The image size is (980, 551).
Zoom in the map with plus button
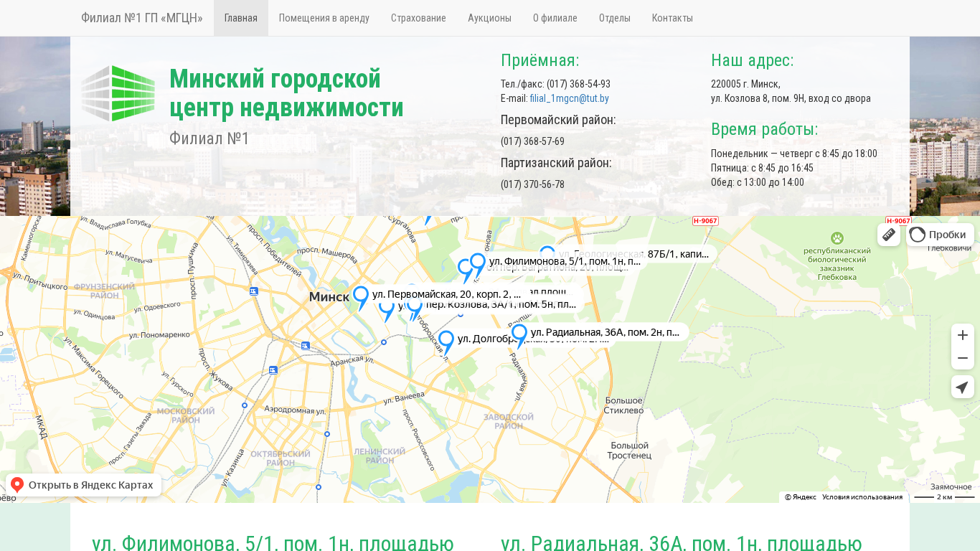click(x=962, y=335)
